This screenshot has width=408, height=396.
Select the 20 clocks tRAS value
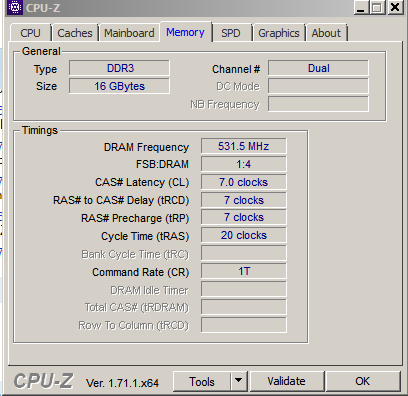tap(244, 235)
